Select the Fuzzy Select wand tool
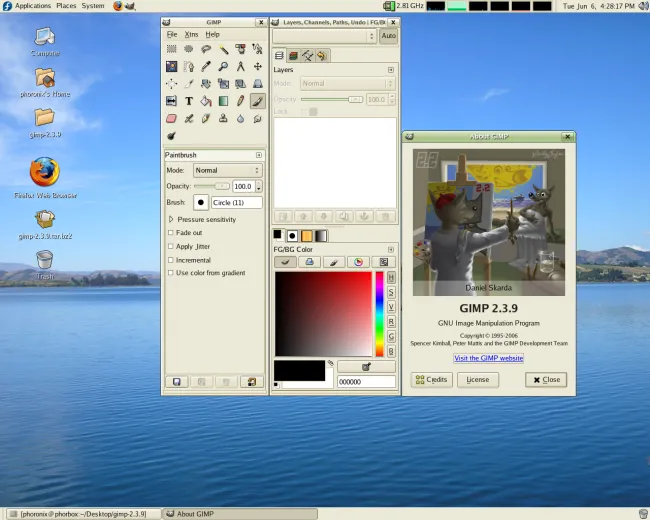 tap(223, 49)
